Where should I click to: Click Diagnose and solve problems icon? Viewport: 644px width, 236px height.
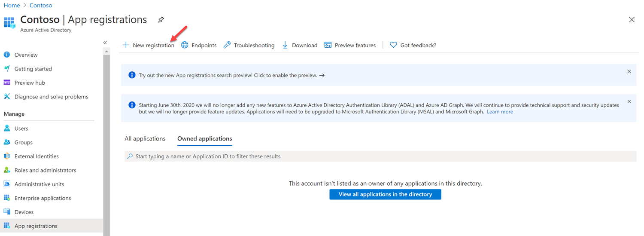(7, 96)
